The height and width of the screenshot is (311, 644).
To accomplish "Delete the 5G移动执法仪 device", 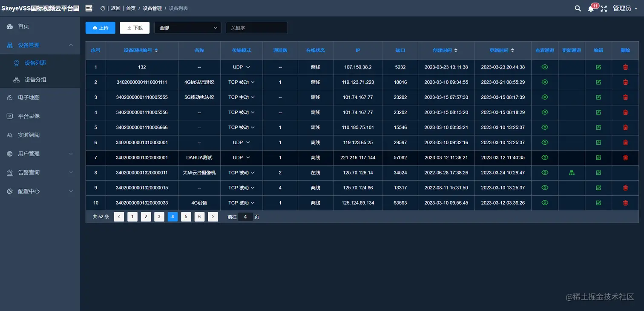I will pyautogui.click(x=625, y=97).
